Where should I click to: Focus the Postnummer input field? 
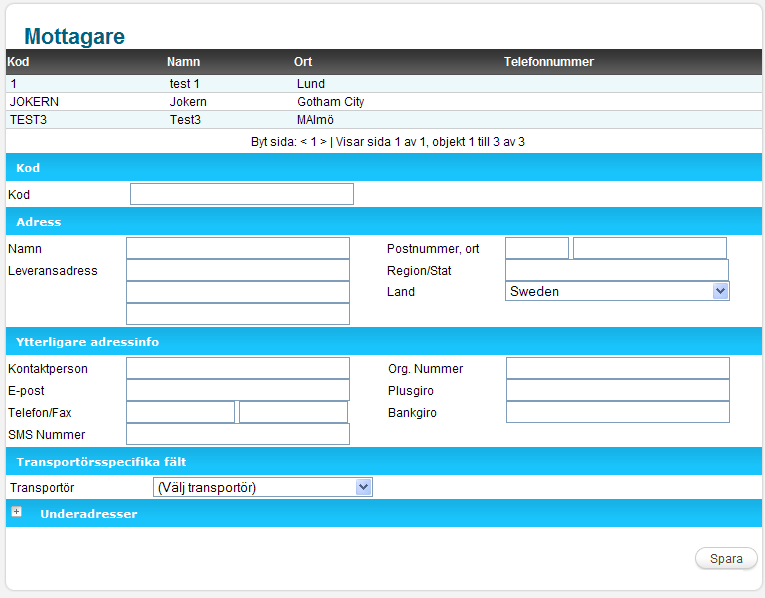click(x=537, y=248)
